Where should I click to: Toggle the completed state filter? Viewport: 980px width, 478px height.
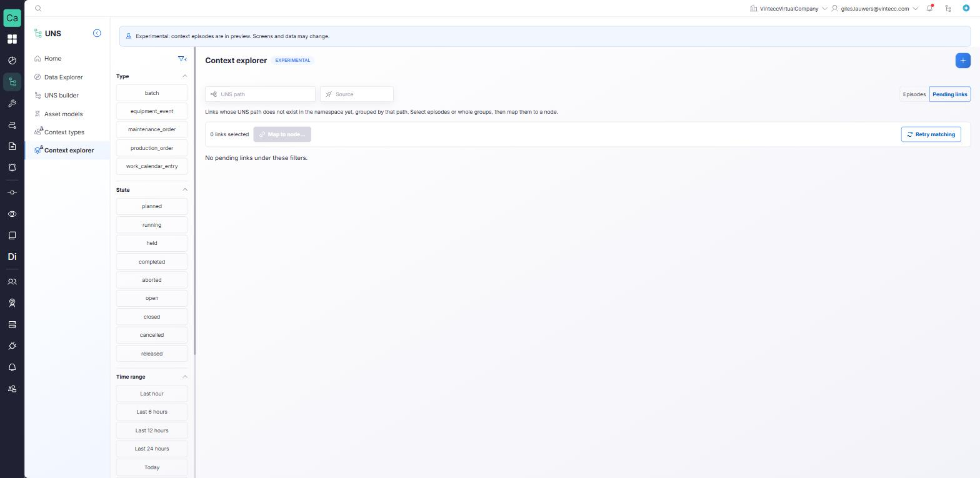(152, 262)
